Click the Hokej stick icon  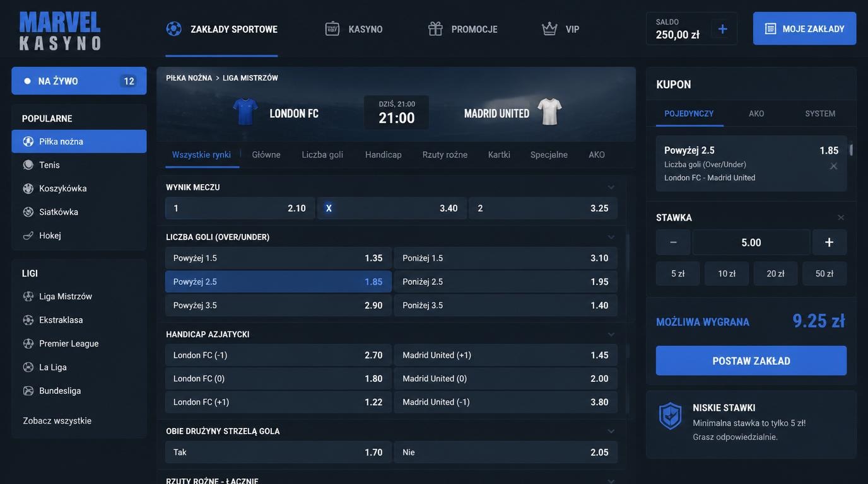pyautogui.click(x=28, y=236)
